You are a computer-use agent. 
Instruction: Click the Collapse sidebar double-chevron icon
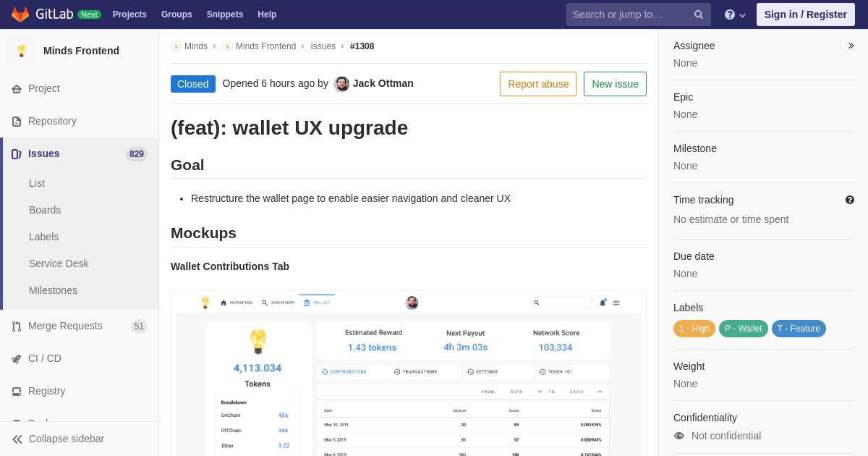pyautogui.click(x=17, y=439)
